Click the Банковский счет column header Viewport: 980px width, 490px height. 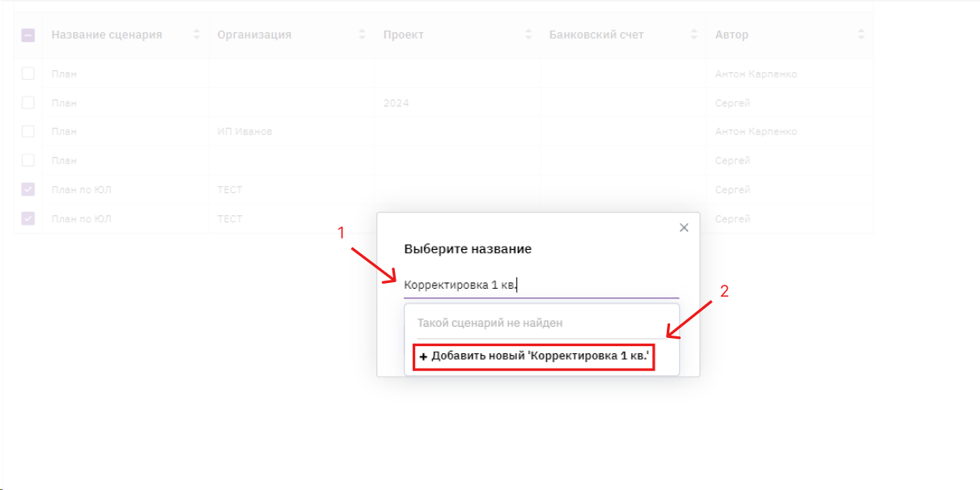click(596, 35)
